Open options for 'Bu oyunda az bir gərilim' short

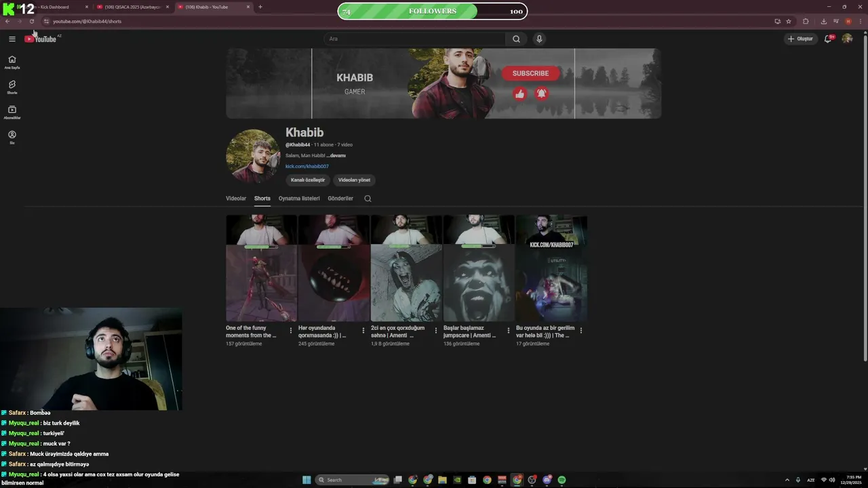coord(581,331)
